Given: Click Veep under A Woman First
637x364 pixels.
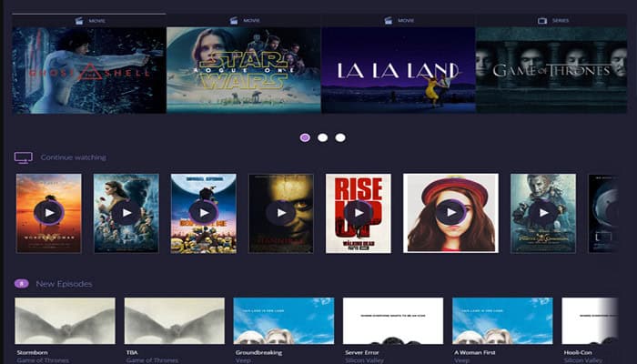Looking at the screenshot, I should (x=462, y=360).
